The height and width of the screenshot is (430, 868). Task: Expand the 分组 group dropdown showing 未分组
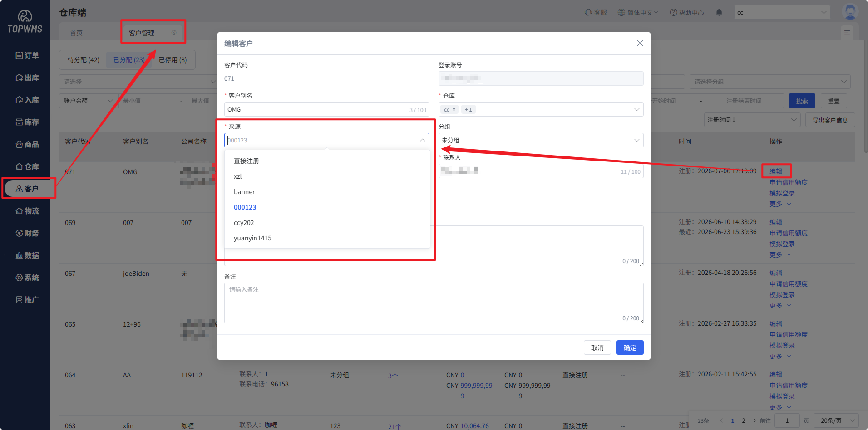[541, 140]
